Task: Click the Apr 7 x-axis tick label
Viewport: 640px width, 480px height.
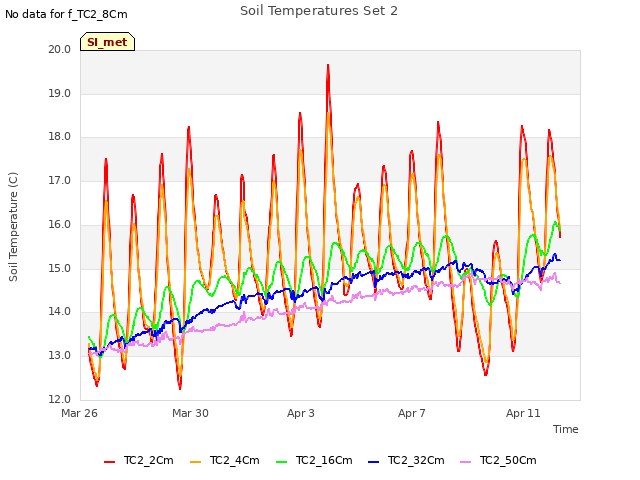Action: tap(412, 413)
